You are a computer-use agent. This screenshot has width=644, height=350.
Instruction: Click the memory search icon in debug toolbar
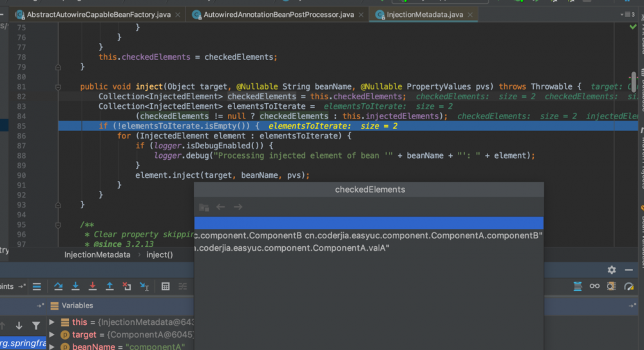click(612, 286)
